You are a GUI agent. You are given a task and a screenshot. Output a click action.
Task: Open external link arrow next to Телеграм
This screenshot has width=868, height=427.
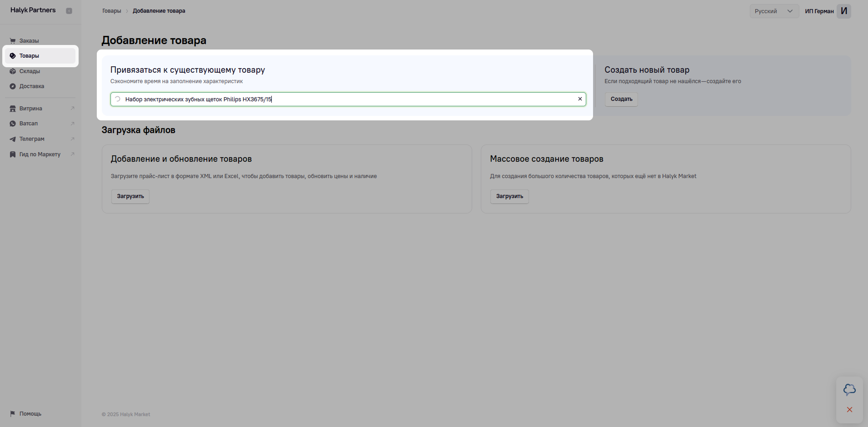coord(72,139)
